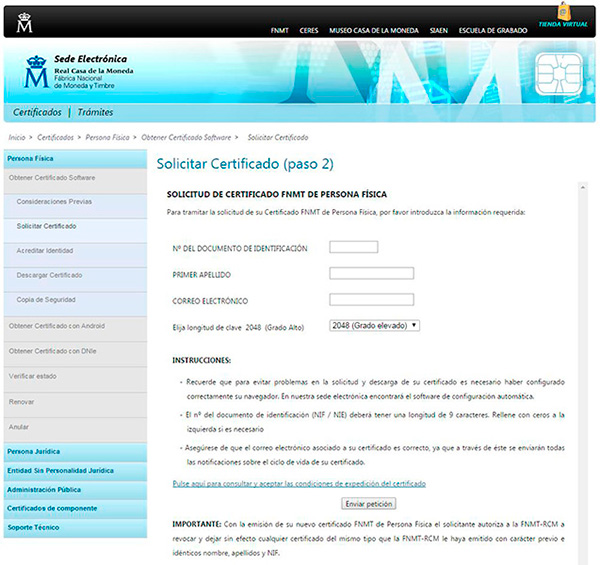Screen dimensions: 600x565
Task: Click the Enviar petición button
Action: coord(368,504)
